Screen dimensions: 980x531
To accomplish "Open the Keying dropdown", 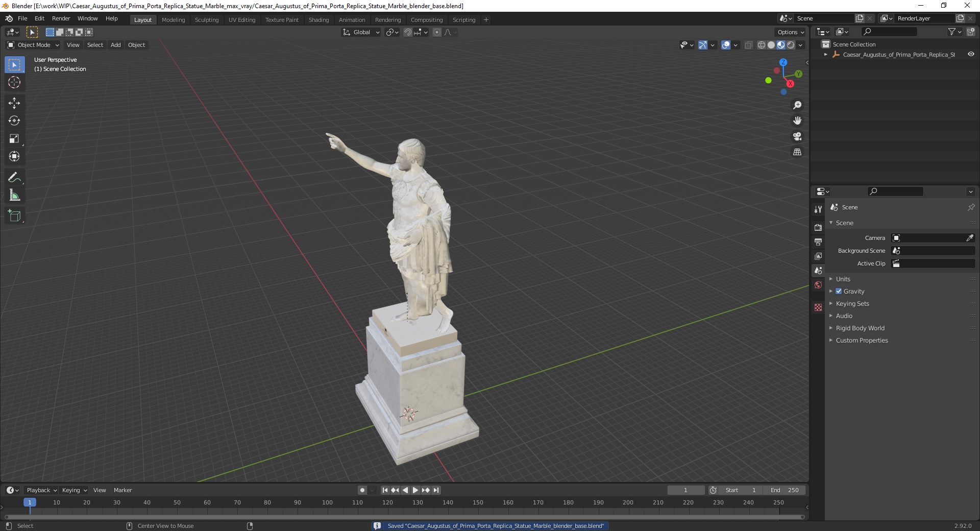I will point(74,490).
